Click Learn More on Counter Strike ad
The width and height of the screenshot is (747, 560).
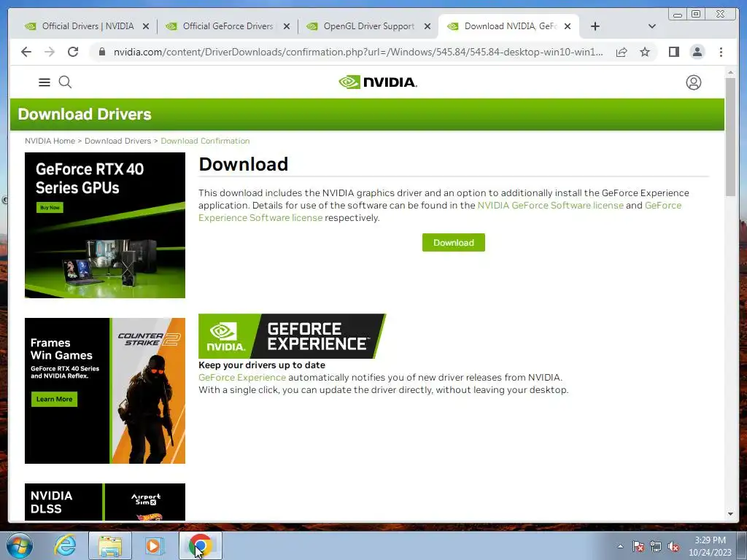click(54, 399)
